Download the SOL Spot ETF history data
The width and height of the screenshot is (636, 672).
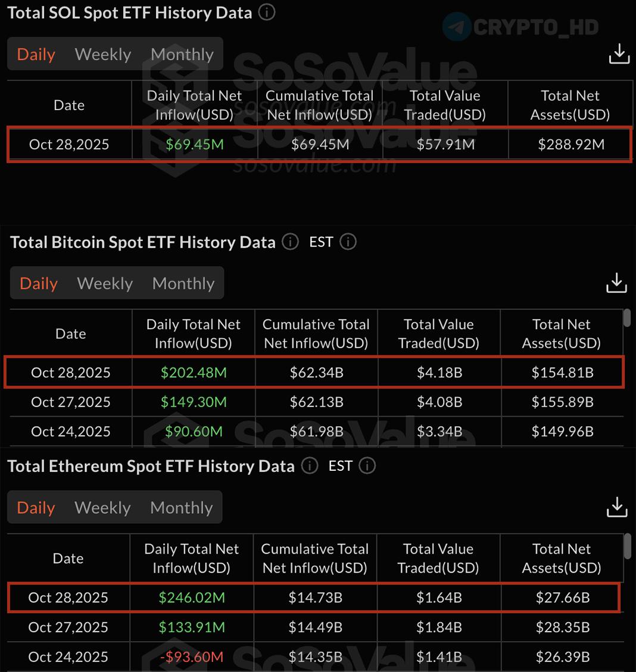point(619,54)
